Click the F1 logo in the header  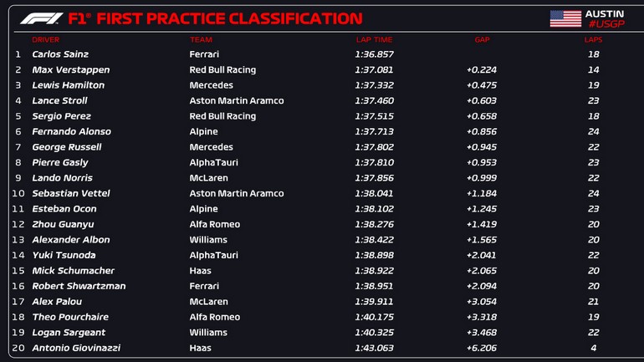41,18
